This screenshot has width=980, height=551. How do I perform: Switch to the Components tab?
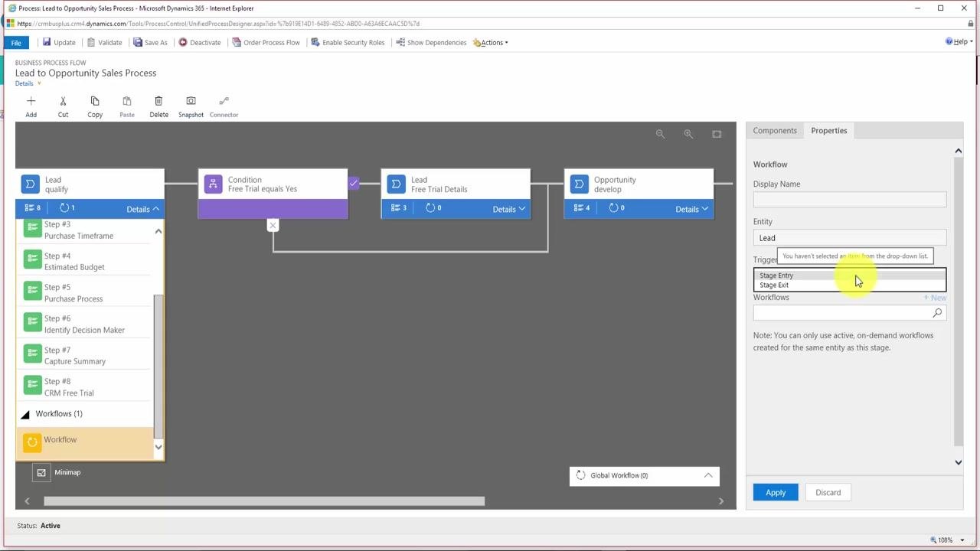775,131
